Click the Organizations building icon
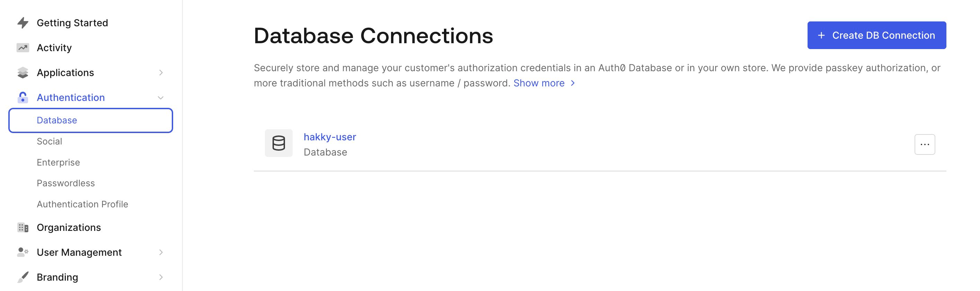This screenshot has width=980, height=291. click(23, 227)
